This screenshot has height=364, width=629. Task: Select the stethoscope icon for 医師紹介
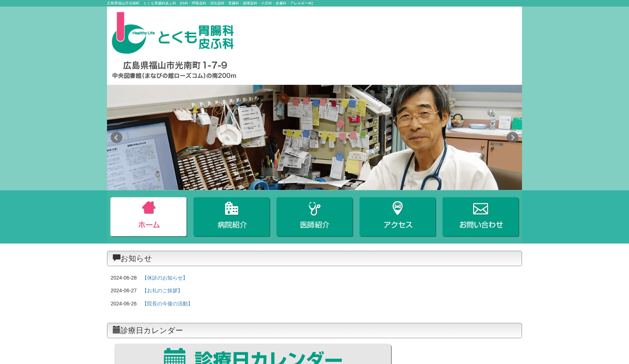314,208
